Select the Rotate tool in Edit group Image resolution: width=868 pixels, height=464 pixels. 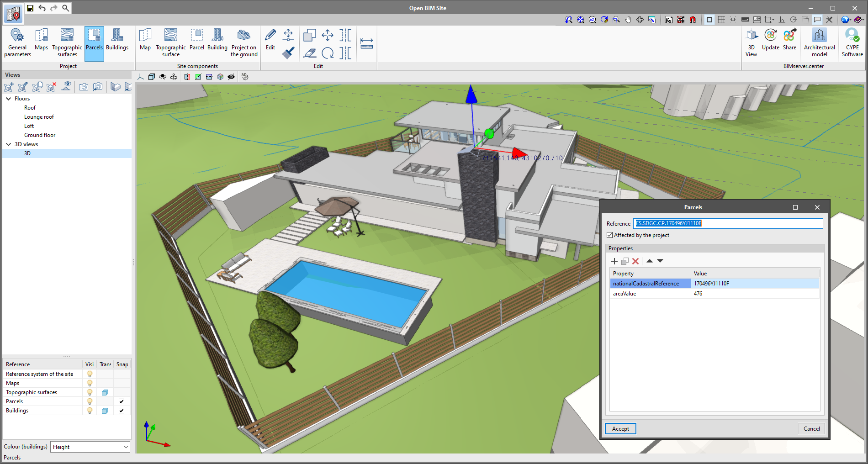(x=328, y=53)
